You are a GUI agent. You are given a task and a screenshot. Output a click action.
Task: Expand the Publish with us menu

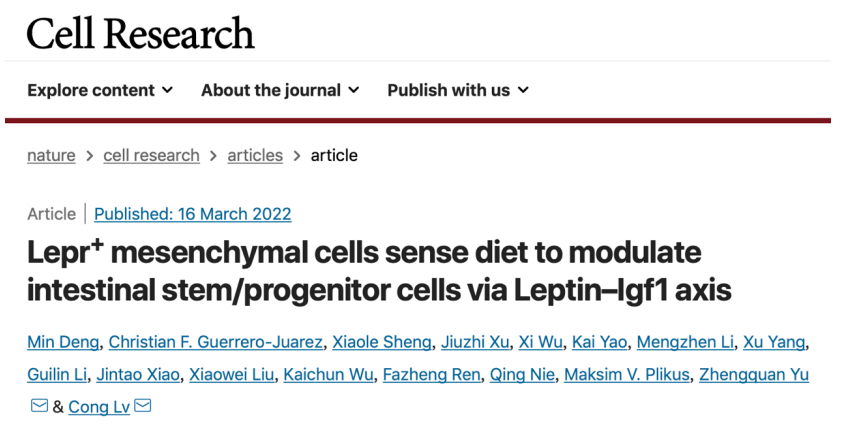click(458, 90)
